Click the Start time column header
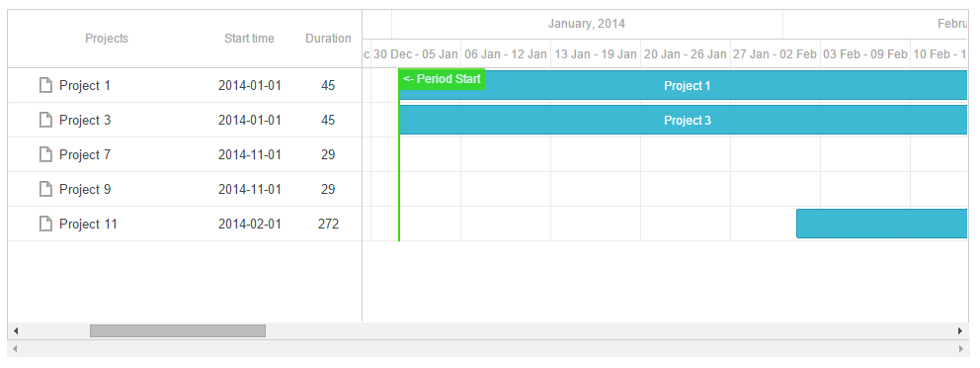The width and height of the screenshot is (980, 368). click(249, 39)
